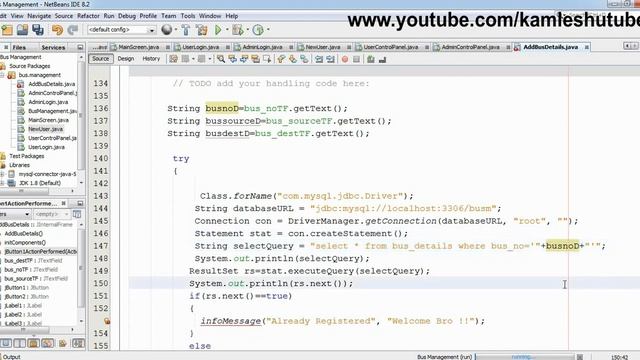Image resolution: width=640 pixels, height=360 pixels.
Task: Run the project with green play icon
Action: (218, 30)
